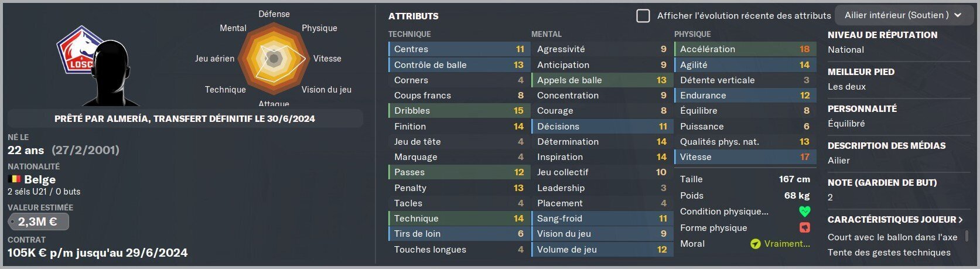Click the red forme physique icon
Image resolution: width=980 pixels, height=269 pixels.
(x=804, y=227)
